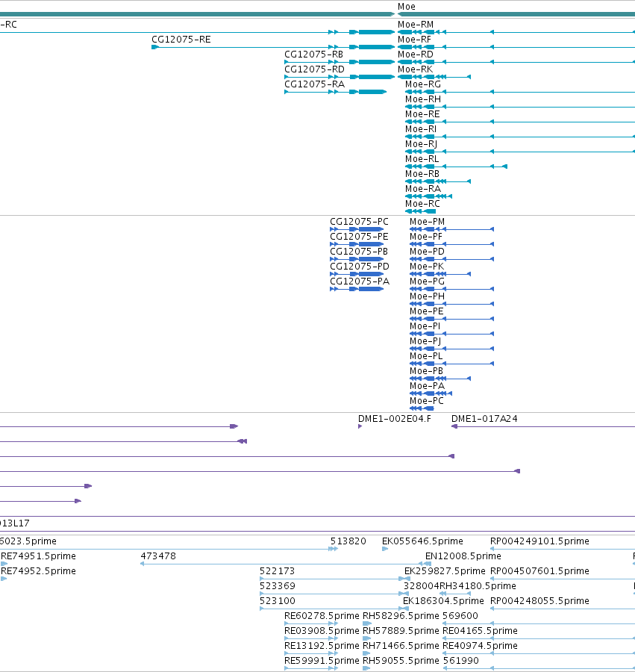Screen dimensions: 635x672
Task: Click the RH58296.5prime label
Action: pos(401,616)
